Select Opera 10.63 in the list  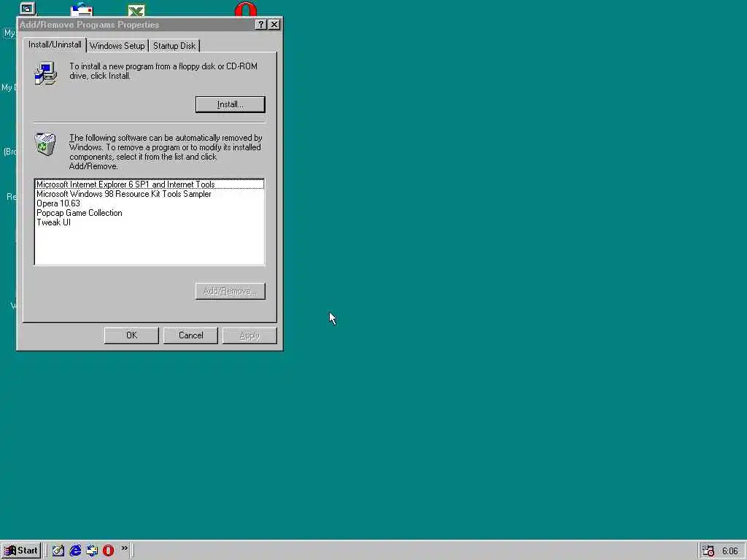[x=150, y=203]
